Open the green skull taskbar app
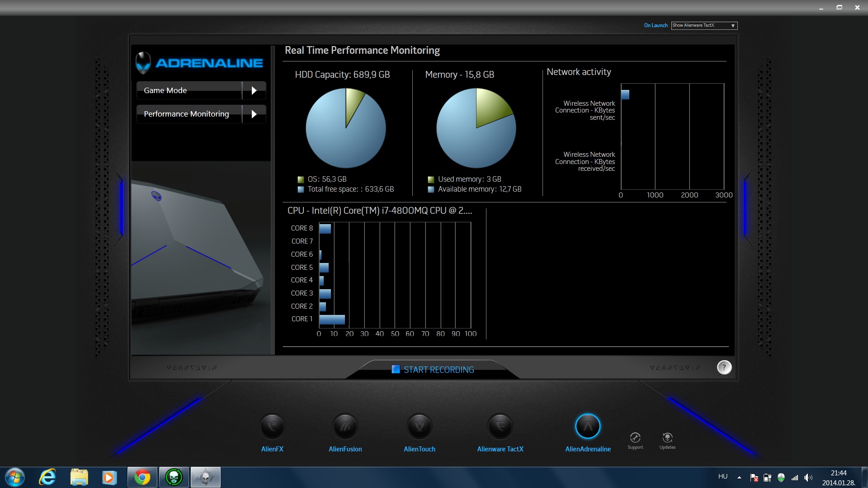868x488 pixels. coord(174,477)
